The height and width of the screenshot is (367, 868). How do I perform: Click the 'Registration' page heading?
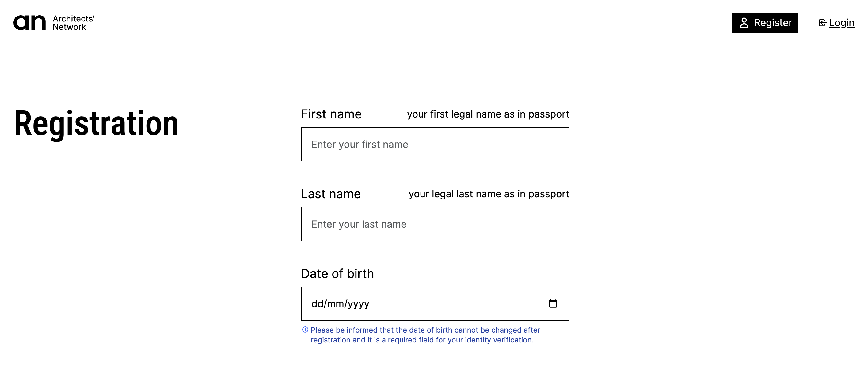click(96, 124)
